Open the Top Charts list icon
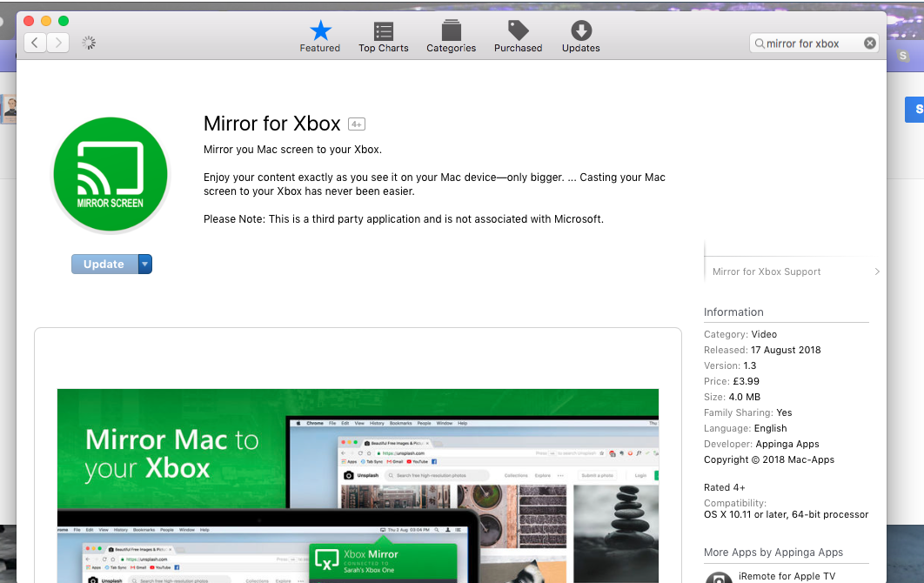The image size is (924, 583). (383, 30)
